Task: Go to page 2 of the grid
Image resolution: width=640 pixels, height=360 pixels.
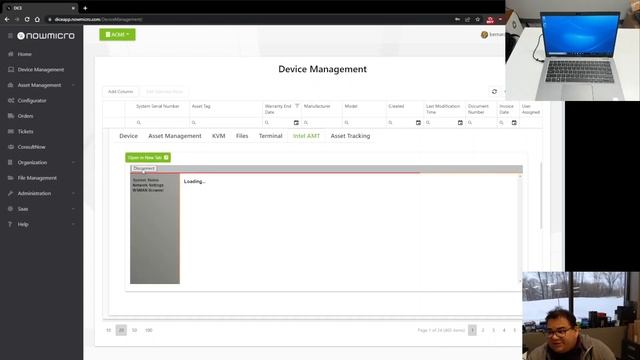Action: [x=483, y=330]
